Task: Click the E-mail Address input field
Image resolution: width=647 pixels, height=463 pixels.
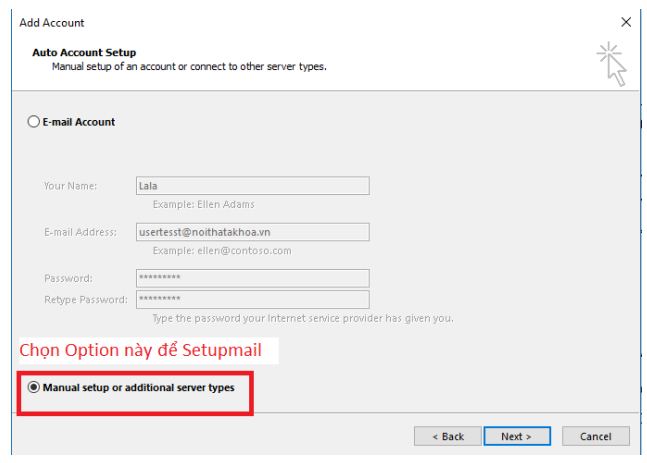Action: (x=252, y=232)
